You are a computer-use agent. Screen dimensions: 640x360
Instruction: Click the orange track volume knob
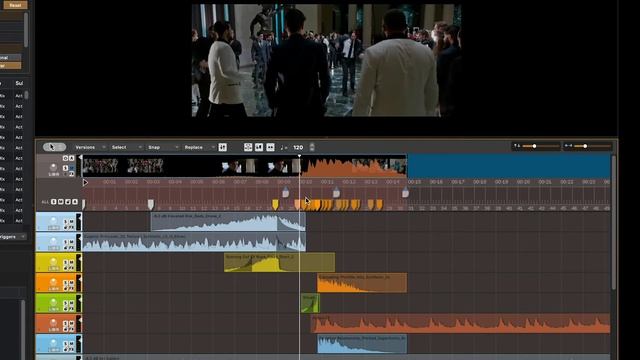pyautogui.click(x=53, y=282)
